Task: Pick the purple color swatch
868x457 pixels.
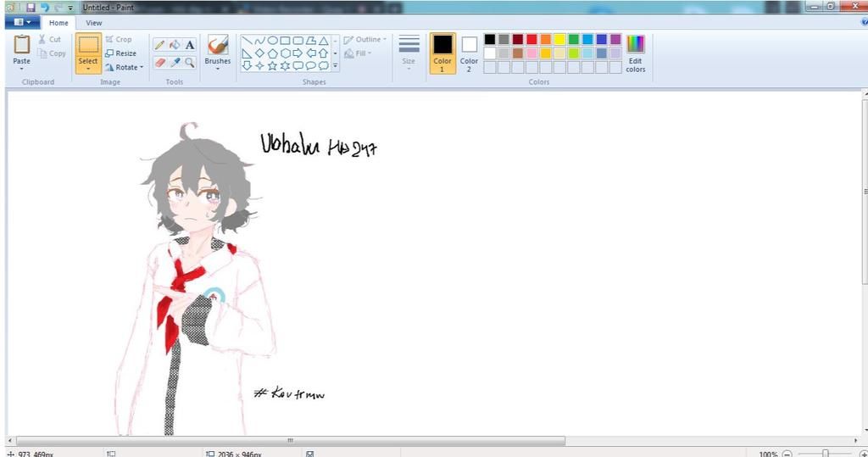Action: pyautogui.click(x=615, y=39)
